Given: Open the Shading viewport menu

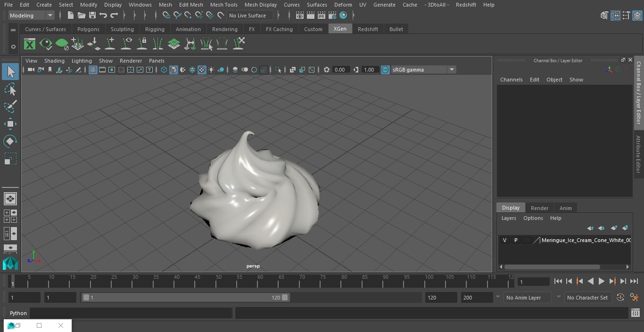Looking at the screenshot, I should 54,61.
